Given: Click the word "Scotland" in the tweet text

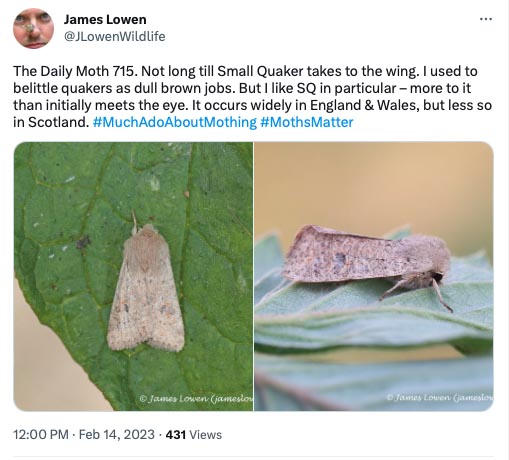Looking at the screenshot, I should tap(58, 122).
